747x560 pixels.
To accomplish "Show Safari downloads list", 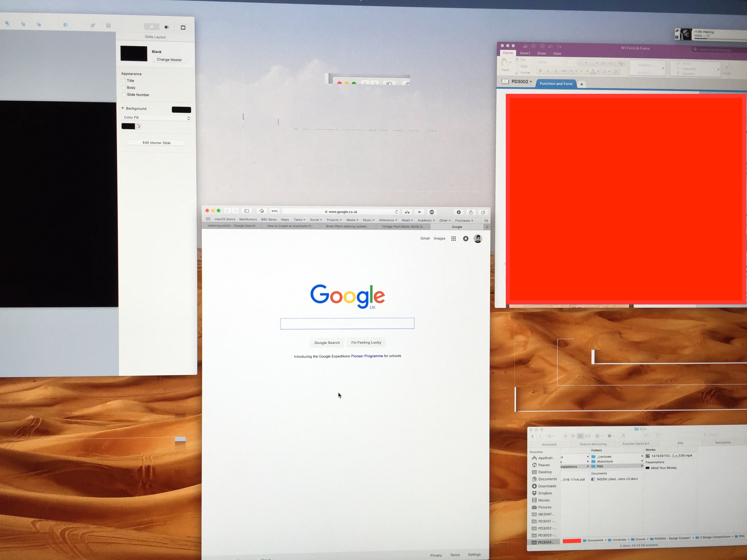I will click(x=459, y=212).
